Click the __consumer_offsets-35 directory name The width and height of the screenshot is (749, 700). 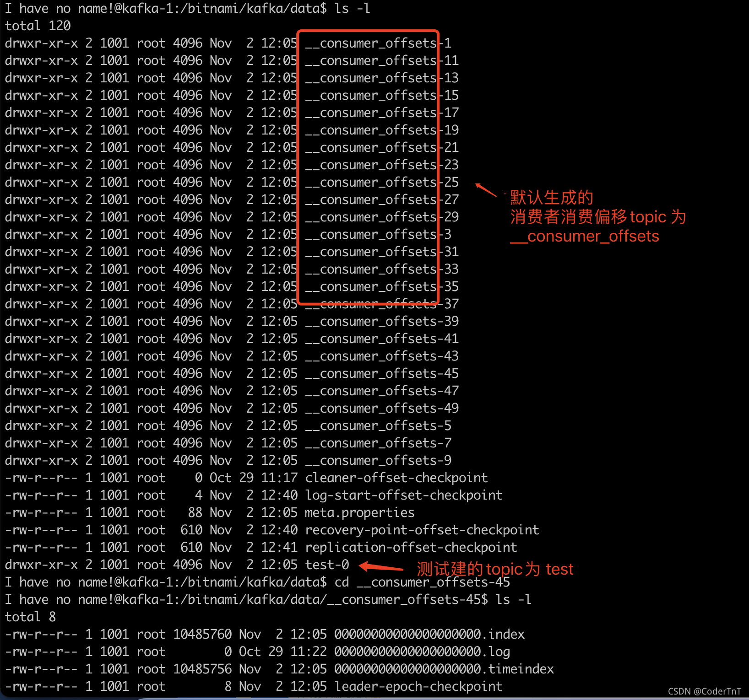[x=382, y=286]
